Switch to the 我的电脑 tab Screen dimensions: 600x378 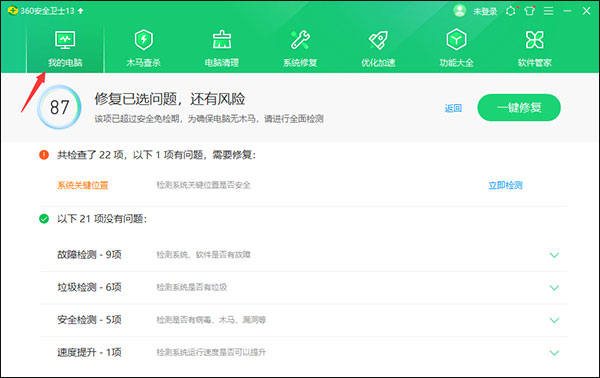tap(65, 49)
